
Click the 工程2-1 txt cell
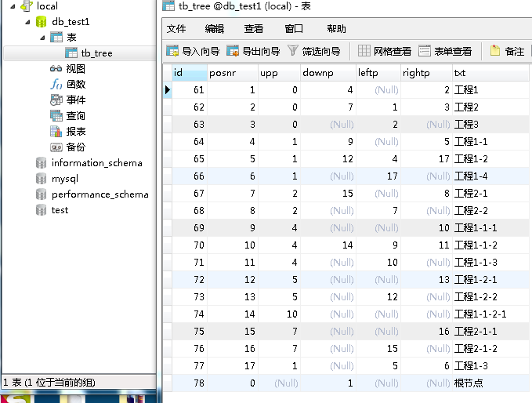490,194
